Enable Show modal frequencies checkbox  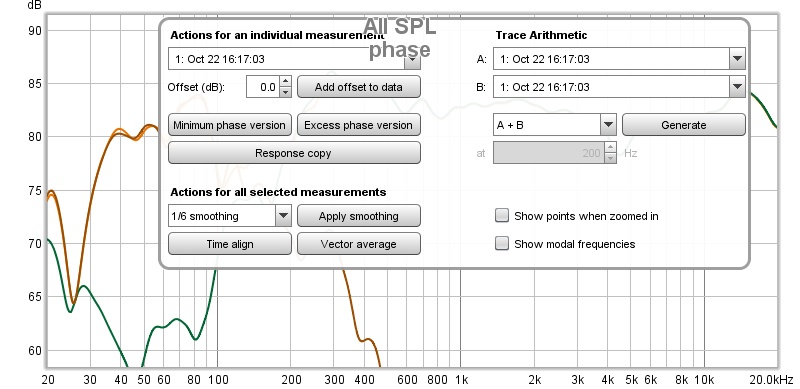[x=502, y=244]
